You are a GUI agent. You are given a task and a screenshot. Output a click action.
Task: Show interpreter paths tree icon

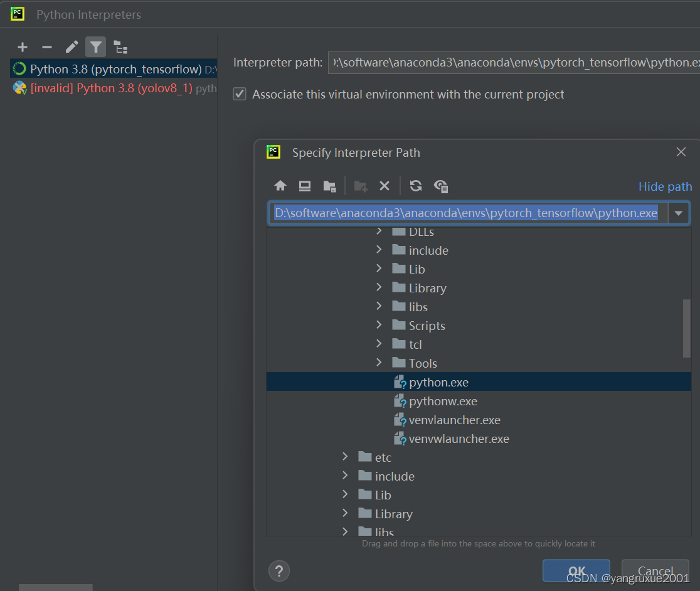120,47
